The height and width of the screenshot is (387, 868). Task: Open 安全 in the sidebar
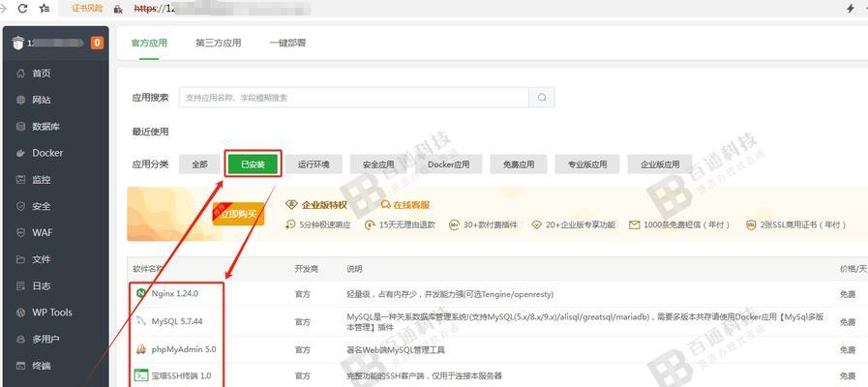(x=42, y=206)
